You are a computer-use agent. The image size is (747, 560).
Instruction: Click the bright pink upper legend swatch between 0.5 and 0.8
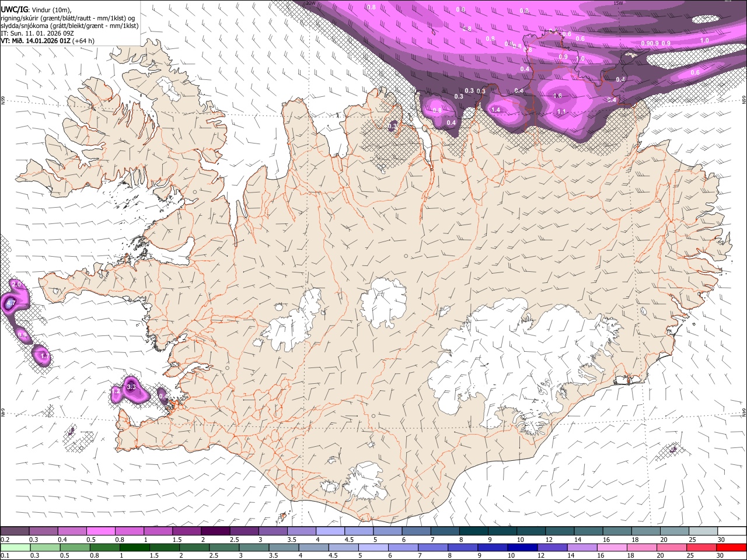click(100, 531)
